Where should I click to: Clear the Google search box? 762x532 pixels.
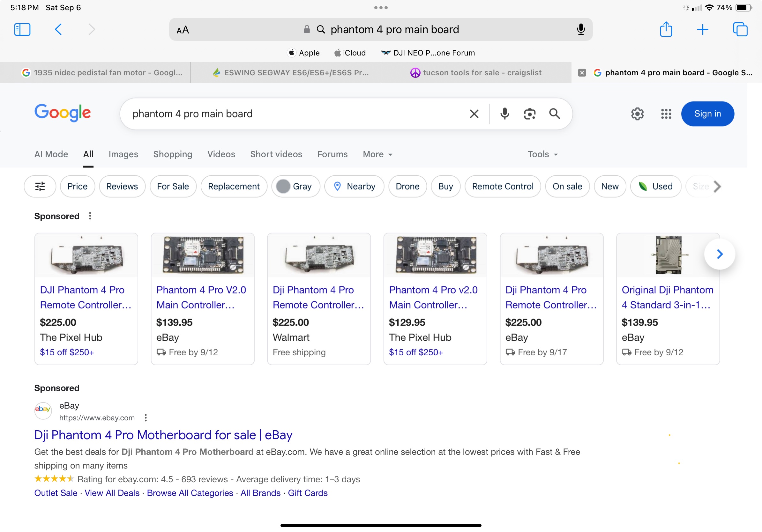(x=474, y=114)
